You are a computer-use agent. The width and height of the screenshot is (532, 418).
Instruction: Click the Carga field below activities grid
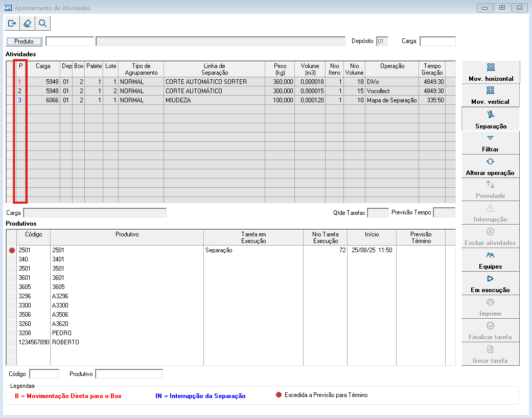(x=95, y=213)
